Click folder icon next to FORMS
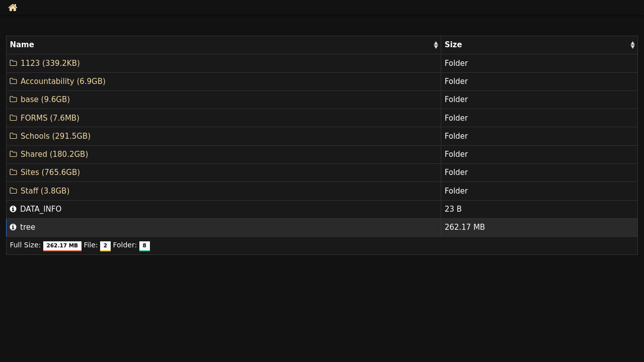 coord(14,118)
